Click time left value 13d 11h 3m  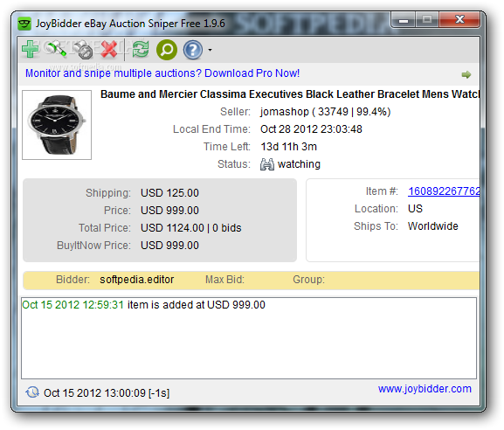point(288,147)
